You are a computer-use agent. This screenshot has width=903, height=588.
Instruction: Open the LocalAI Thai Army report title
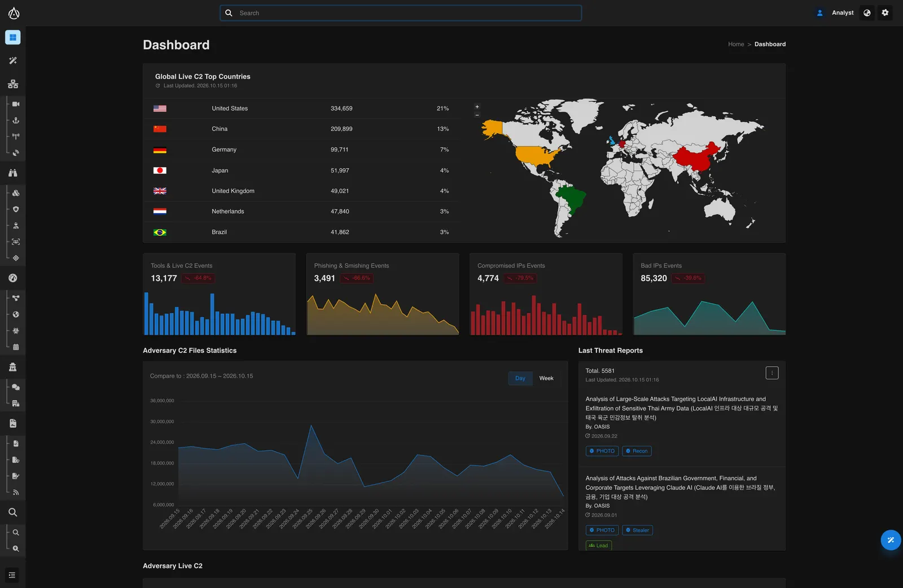coord(682,408)
